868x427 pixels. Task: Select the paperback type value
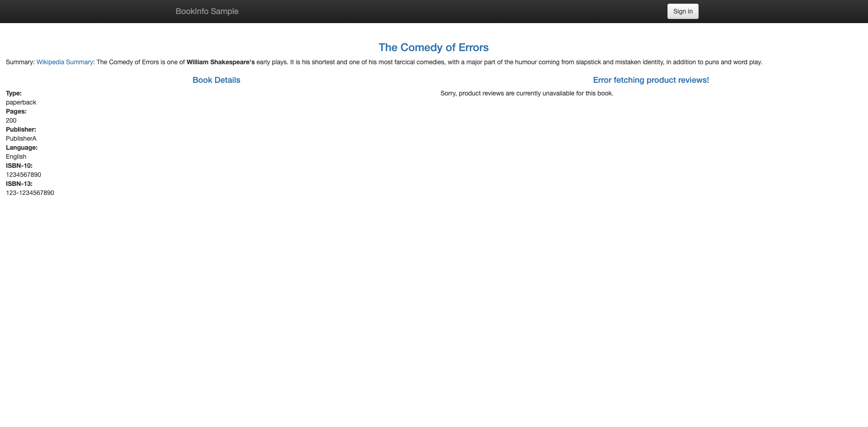(x=21, y=102)
